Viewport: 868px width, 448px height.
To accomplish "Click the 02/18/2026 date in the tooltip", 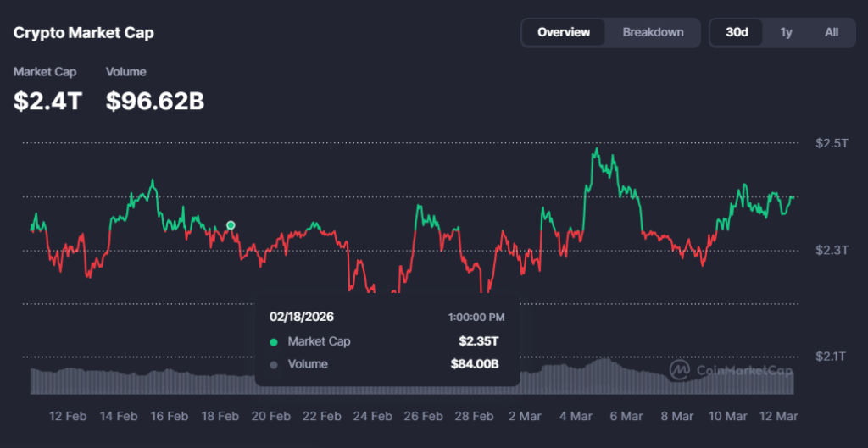I will [302, 317].
